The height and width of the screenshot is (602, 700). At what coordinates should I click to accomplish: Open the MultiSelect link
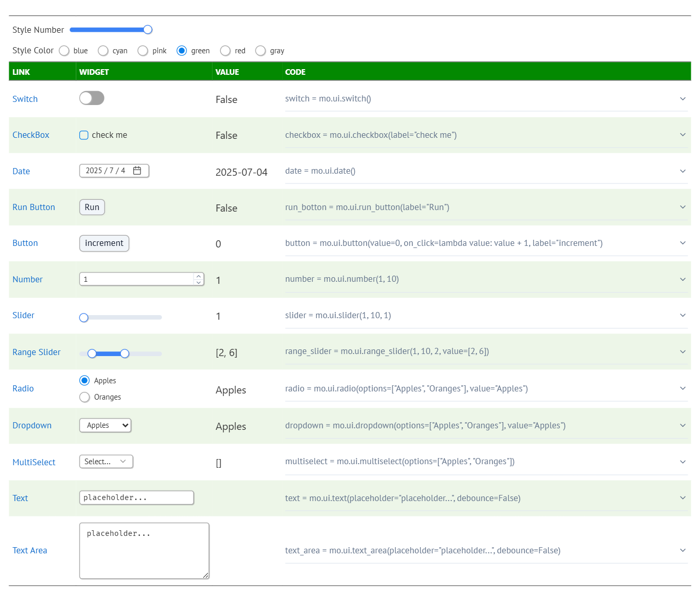(x=34, y=462)
